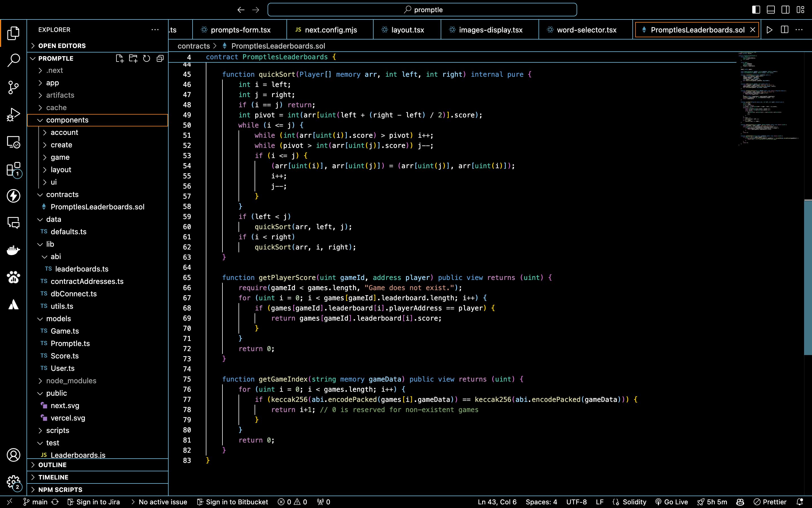The height and width of the screenshot is (508, 812).
Task: Switch to word-selector.tsx tab
Action: (586, 30)
